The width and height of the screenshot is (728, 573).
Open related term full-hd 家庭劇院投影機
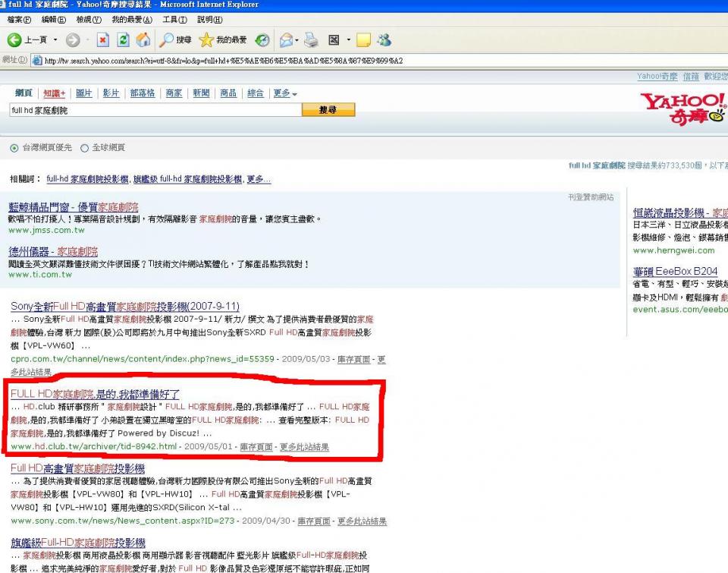[87, 179]
